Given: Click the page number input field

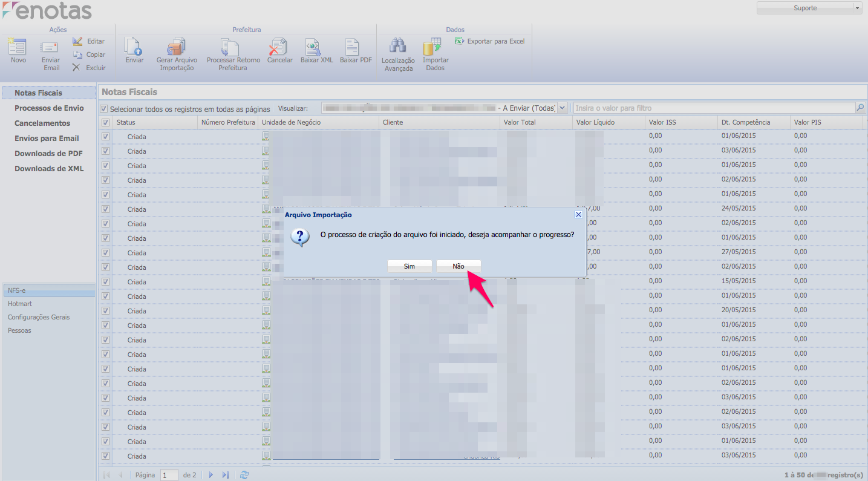Looking at the screenshot, I should 169,475.
